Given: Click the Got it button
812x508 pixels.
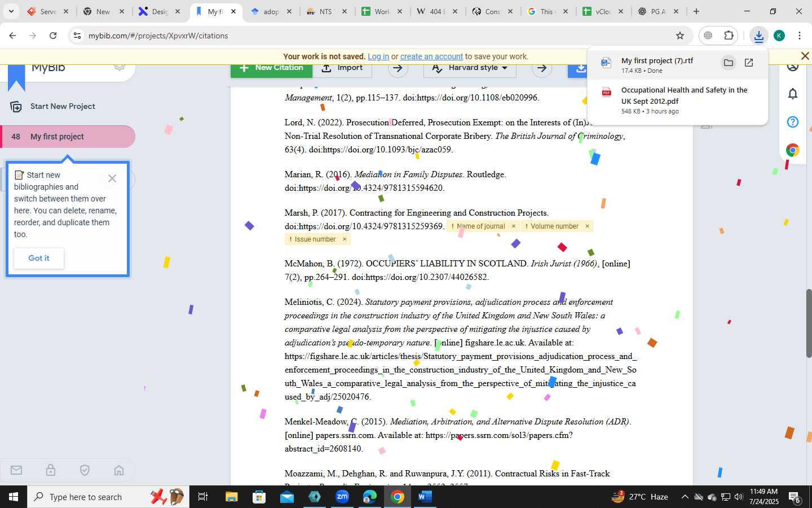Looking at the screenshot, I should tap(39, 258).
